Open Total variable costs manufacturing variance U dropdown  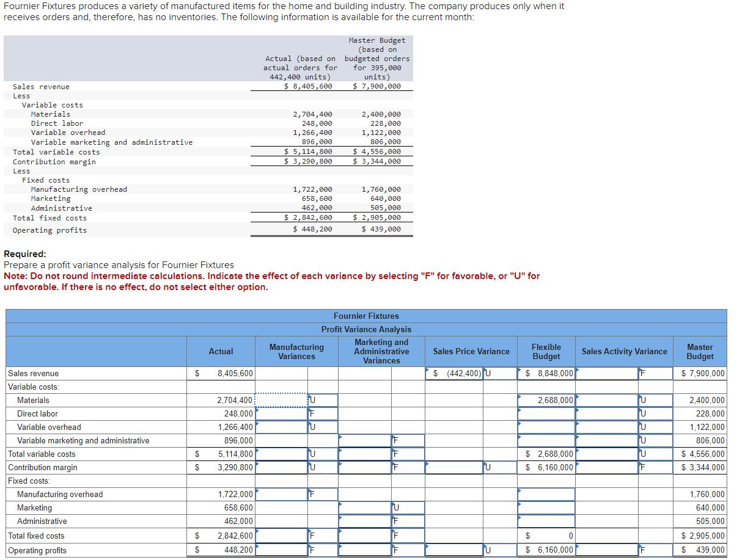point(323,454)
